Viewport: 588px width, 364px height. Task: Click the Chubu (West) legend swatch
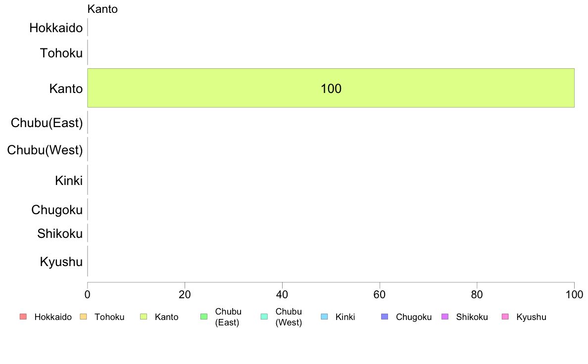pyautogui.click(x=264, y=317)
